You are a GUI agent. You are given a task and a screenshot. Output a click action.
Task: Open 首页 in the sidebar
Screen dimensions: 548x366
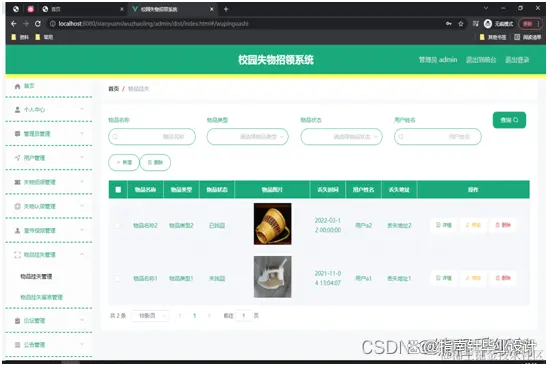pos(29,86)
